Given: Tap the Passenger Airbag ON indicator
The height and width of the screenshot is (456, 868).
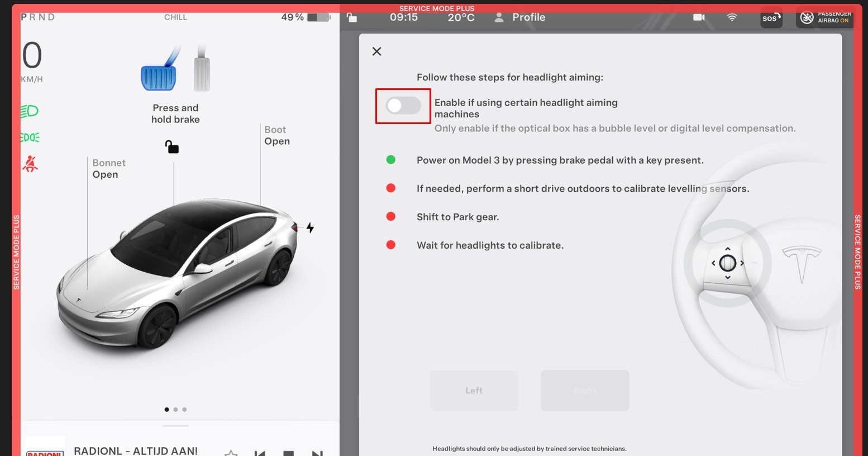Looking at the screenshot, I should tap(824, 17).
